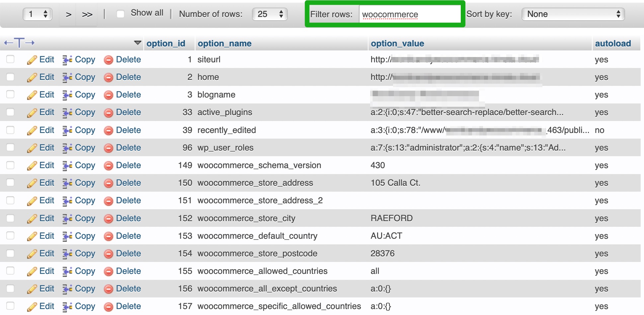The image size is (644, 315).
Task: Check the wp_user_roles row checkbox
Action: click(x=10, y=147)
